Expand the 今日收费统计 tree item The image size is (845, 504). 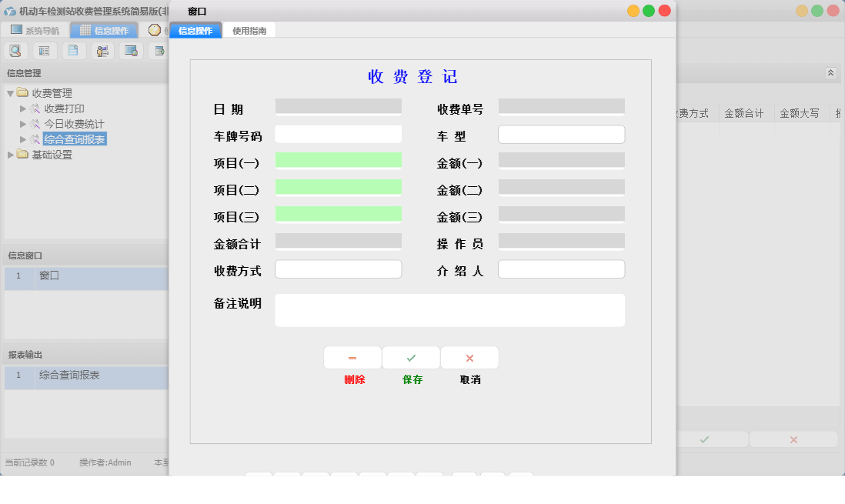(x=23, y=122)
